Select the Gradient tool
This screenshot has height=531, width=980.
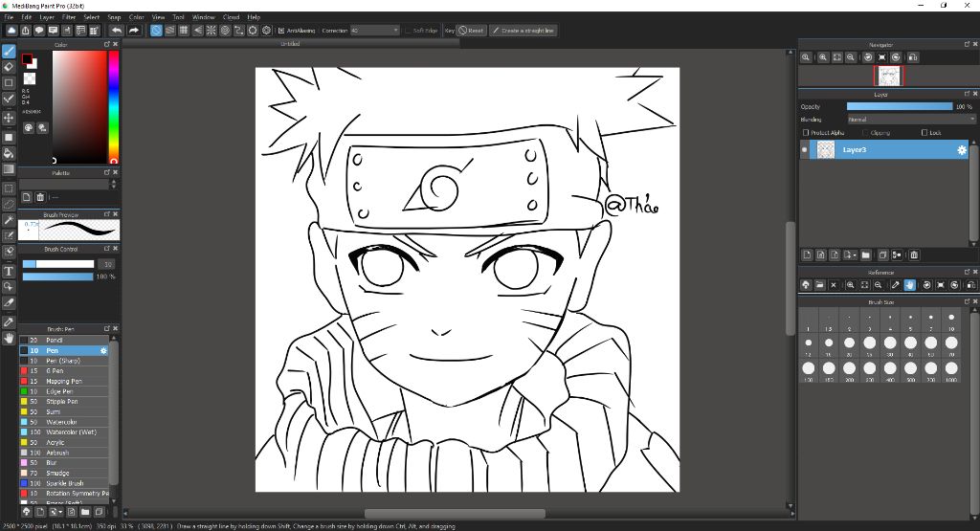9,168
